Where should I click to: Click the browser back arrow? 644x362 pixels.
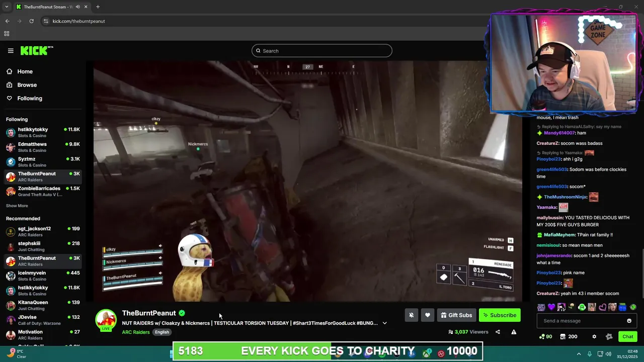(x=7, y=21)
